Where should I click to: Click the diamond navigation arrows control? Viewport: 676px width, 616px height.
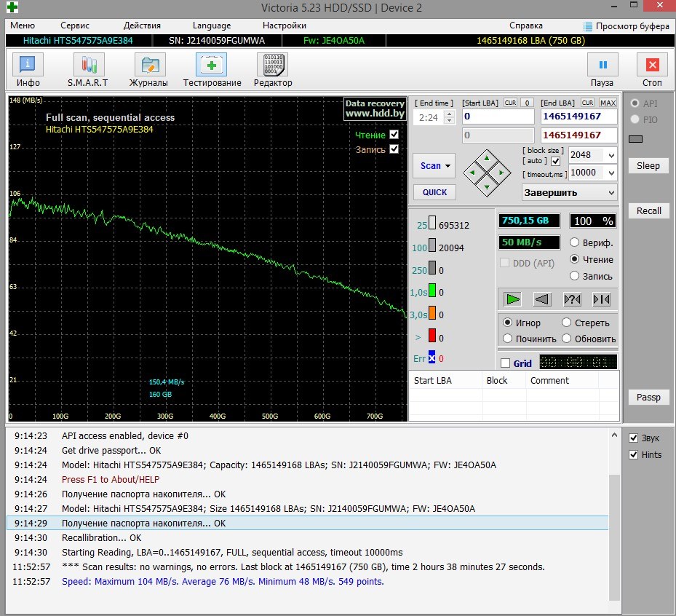point(488,172)
